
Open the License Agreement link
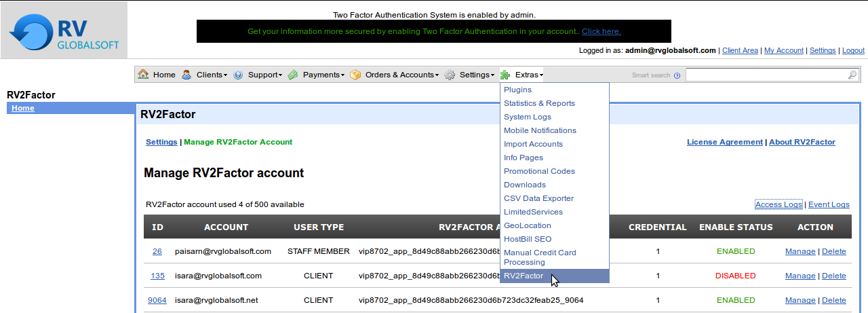725,142
